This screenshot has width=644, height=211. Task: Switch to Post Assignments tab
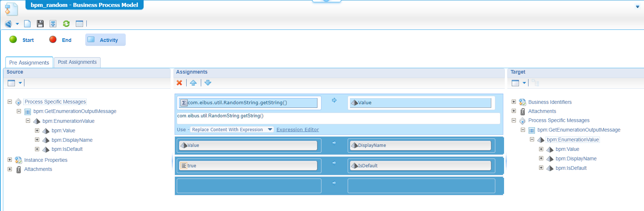(x=77, y=62)
